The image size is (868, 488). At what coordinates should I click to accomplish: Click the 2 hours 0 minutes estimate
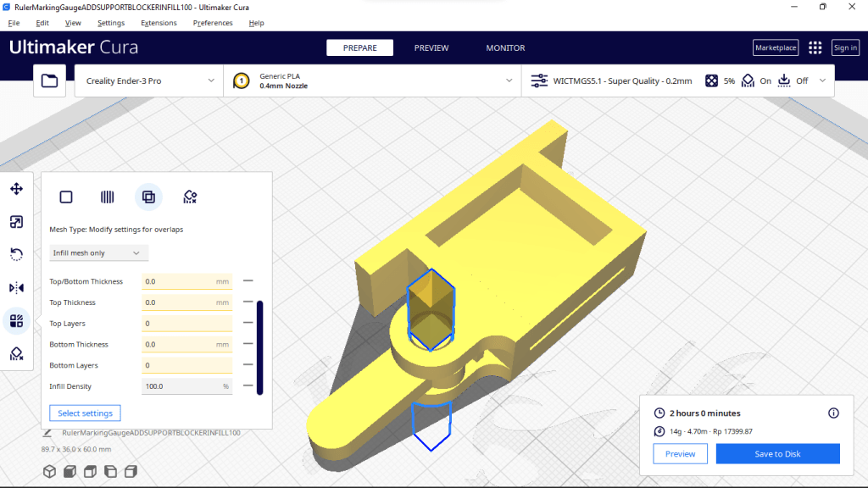point(704,413)
